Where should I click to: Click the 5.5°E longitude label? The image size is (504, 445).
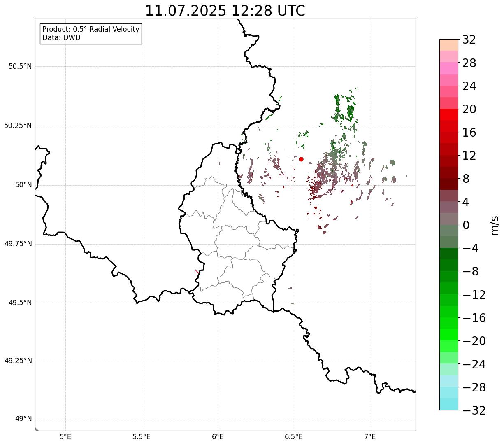(142, 437)
